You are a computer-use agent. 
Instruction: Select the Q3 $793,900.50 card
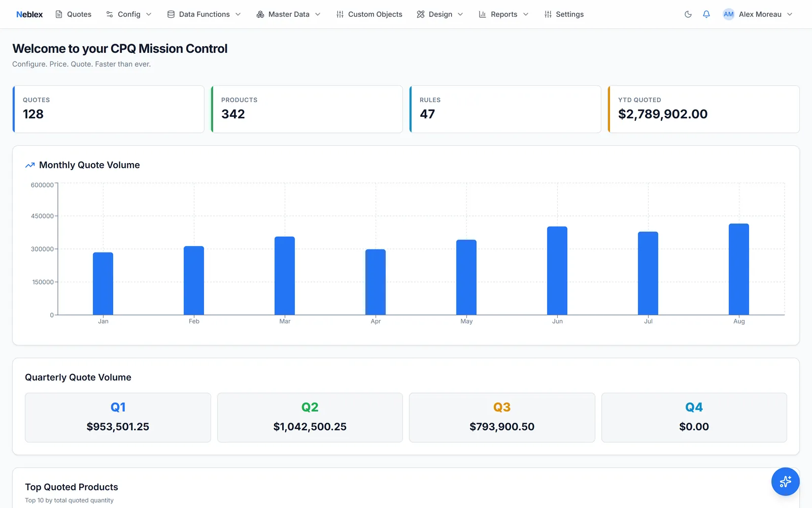502,418
